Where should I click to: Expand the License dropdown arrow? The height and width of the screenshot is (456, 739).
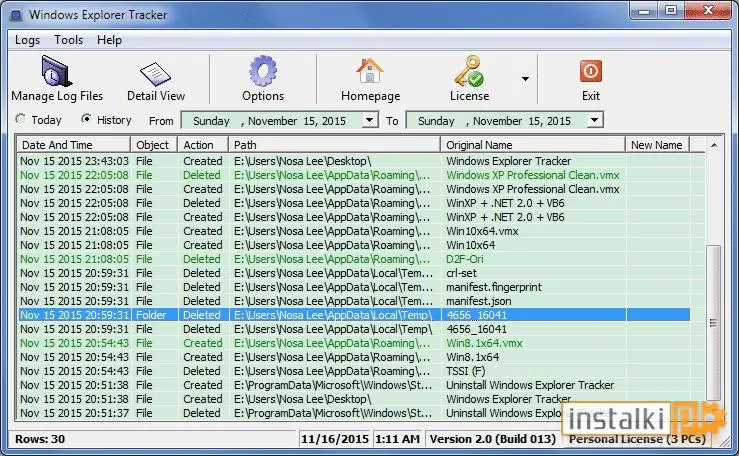[526, 79]
